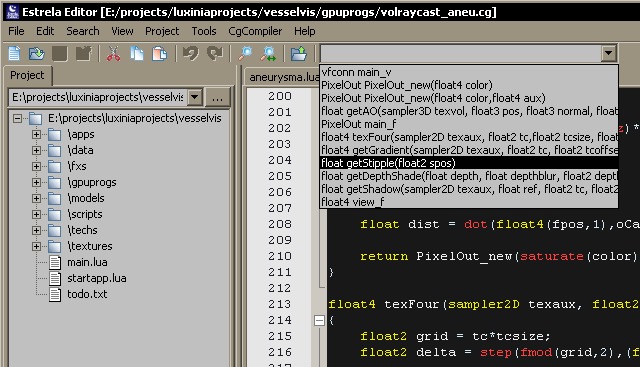Click the Copy icon in toolbar
640x367 pixels.
click(x=136, y=53)
